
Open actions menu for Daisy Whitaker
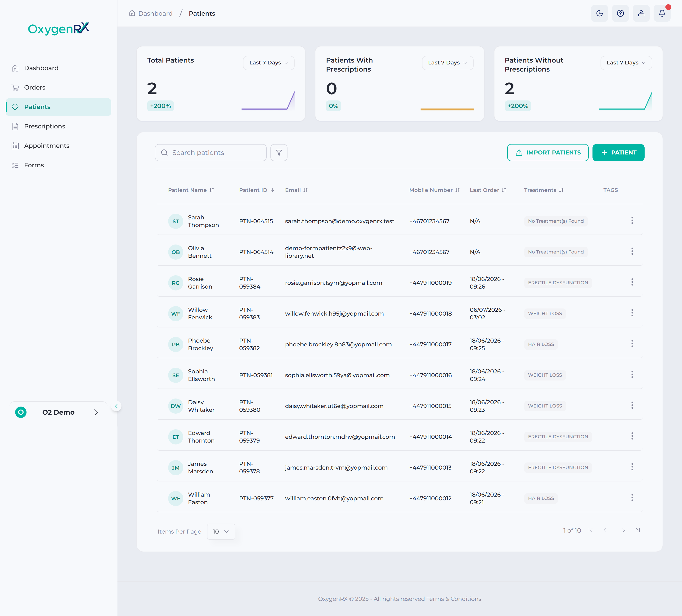(632, 405)
